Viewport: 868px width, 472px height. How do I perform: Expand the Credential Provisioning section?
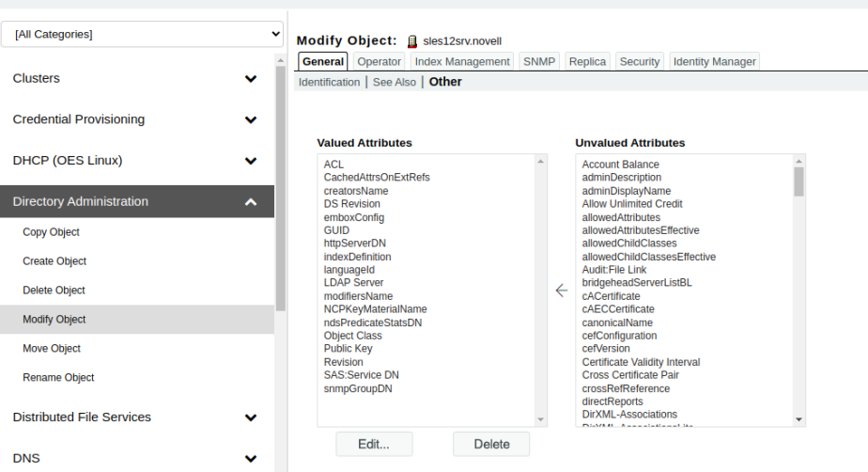[250, 120]
